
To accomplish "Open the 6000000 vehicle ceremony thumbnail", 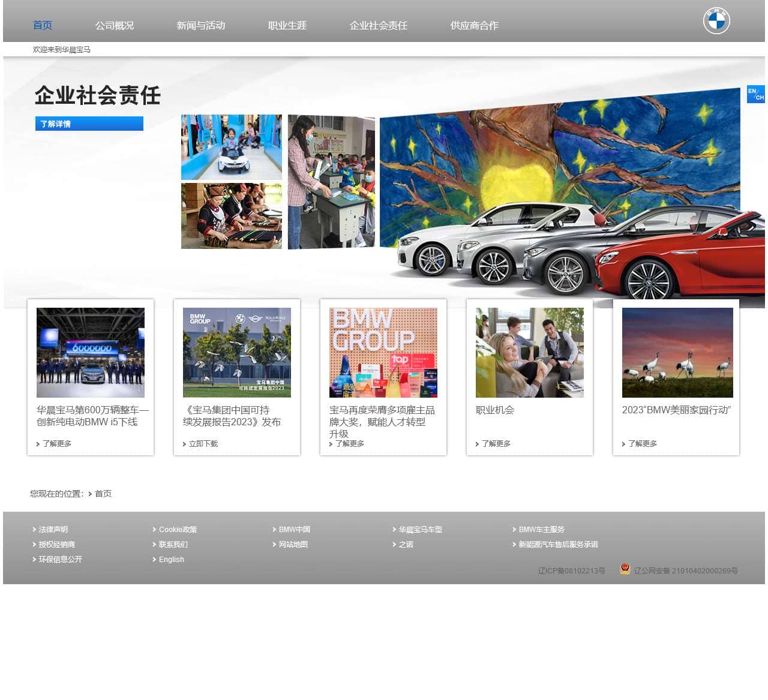I will pyautogui.click(x=91, y=353).
